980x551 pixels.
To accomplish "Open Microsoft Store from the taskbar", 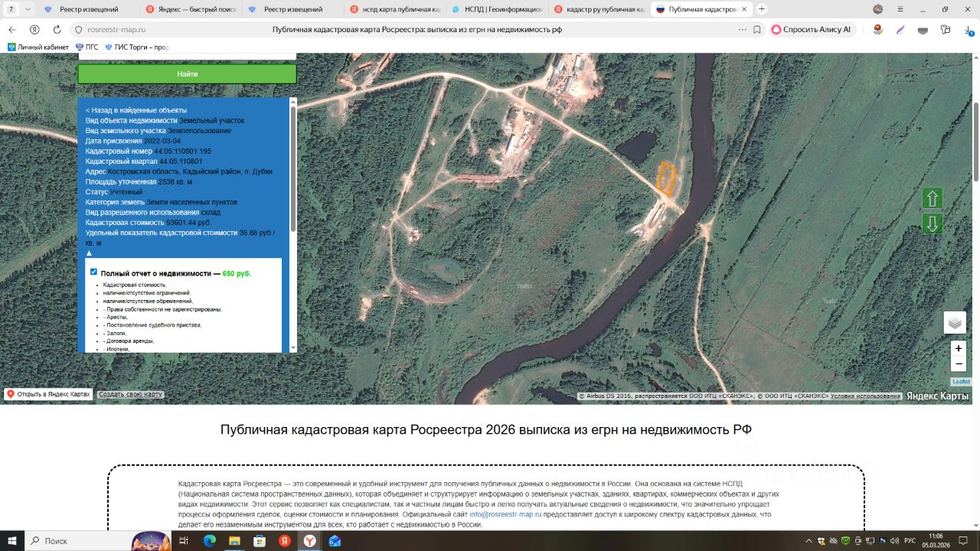I will click(x=260, y=540).
